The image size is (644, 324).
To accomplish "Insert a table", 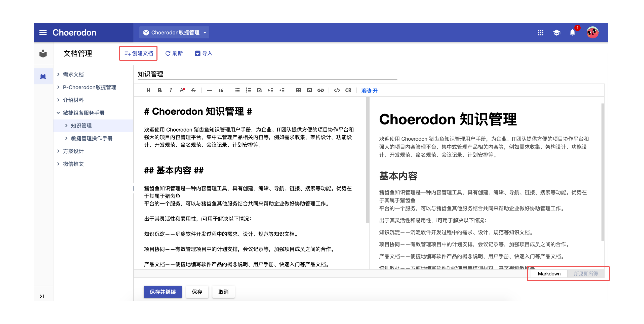I will [298, 90].
